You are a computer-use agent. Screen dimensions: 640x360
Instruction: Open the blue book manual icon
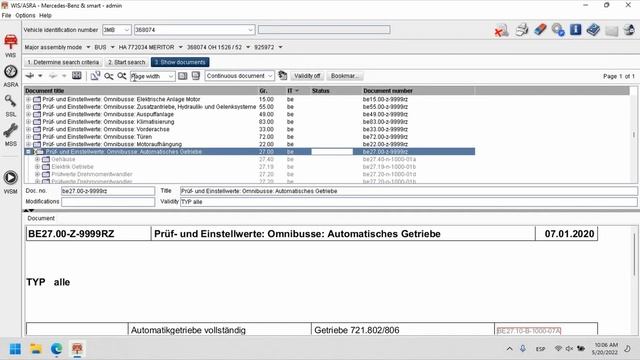(x=593, y=30)
